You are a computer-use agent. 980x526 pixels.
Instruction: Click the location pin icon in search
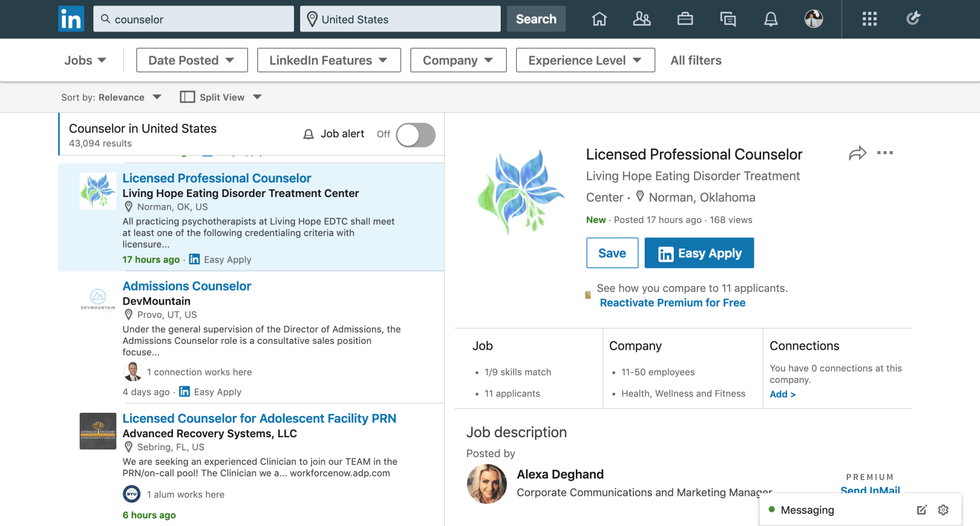[x=312, y=19]
